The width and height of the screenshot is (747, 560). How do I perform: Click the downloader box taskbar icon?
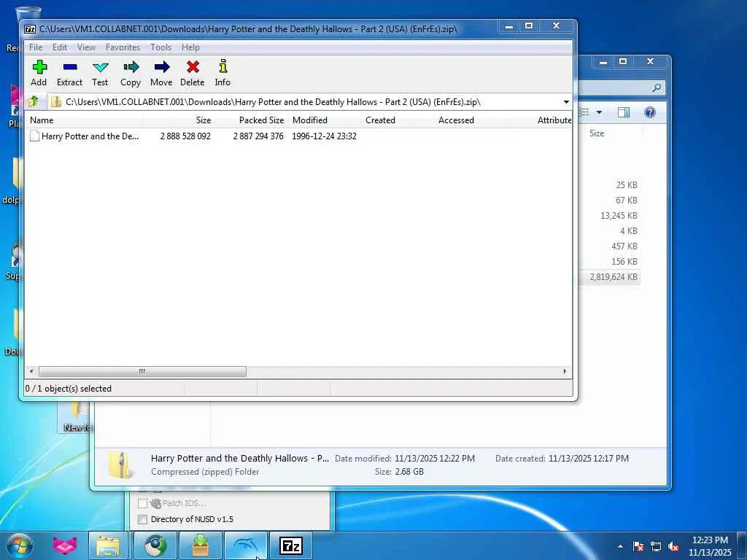201,545
